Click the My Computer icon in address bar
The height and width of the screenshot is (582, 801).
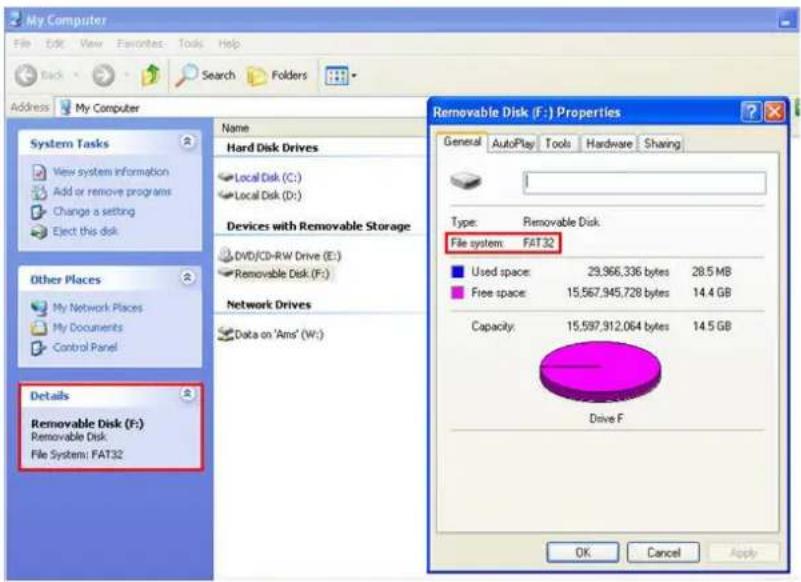click(65, 108)
